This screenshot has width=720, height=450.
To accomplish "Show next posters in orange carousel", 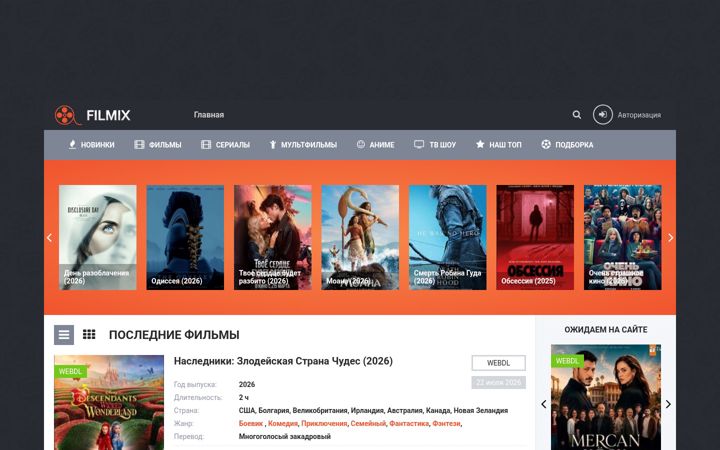I will click(x=670, y=237).
